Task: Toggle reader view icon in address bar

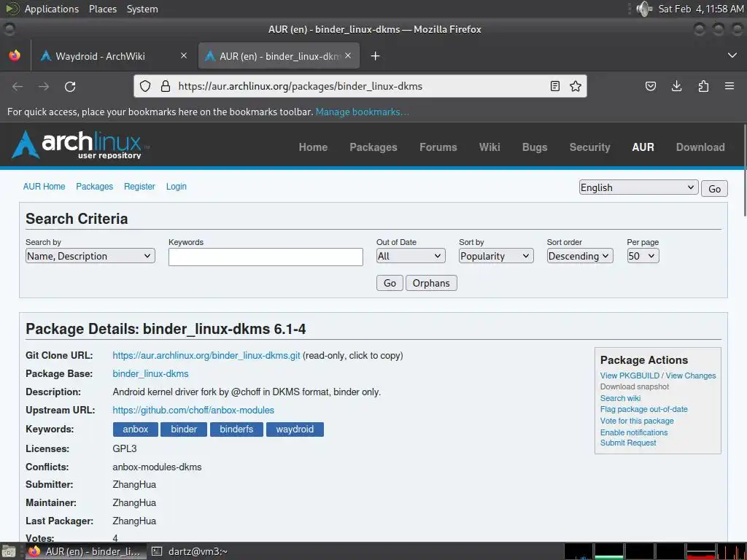Action: pyautogui.click(x=555, y=86)
